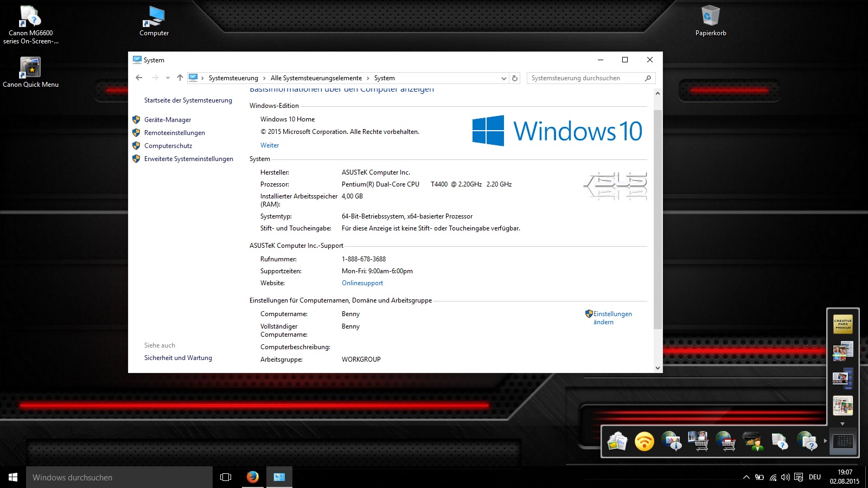
Task: Click the Systemsteuerung breadcrumb
Action: pyautogui.click(x=233, y=78)
